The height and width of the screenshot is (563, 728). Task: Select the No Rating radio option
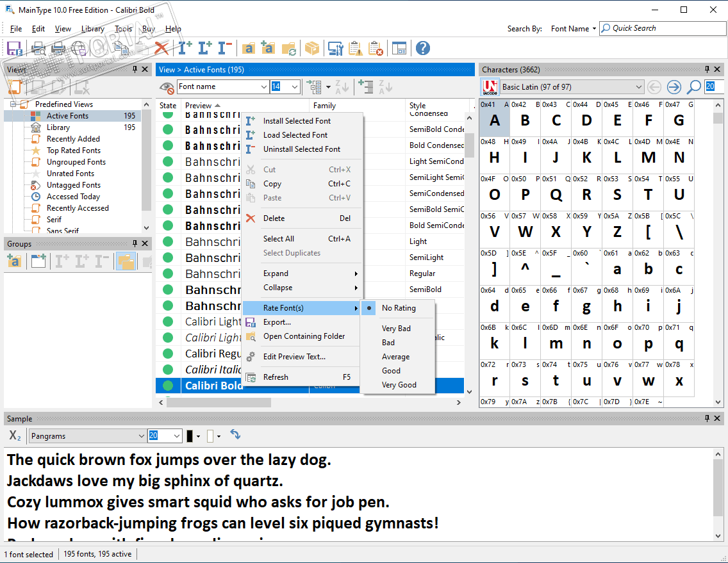399,307
